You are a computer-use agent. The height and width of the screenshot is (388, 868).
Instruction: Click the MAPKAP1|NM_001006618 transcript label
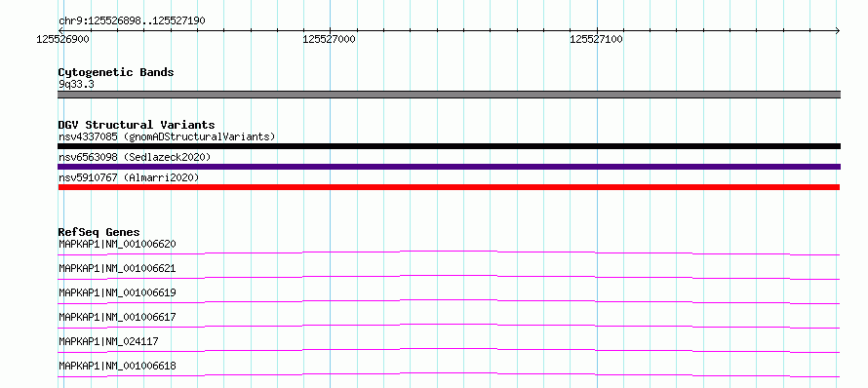coord(117,366)
